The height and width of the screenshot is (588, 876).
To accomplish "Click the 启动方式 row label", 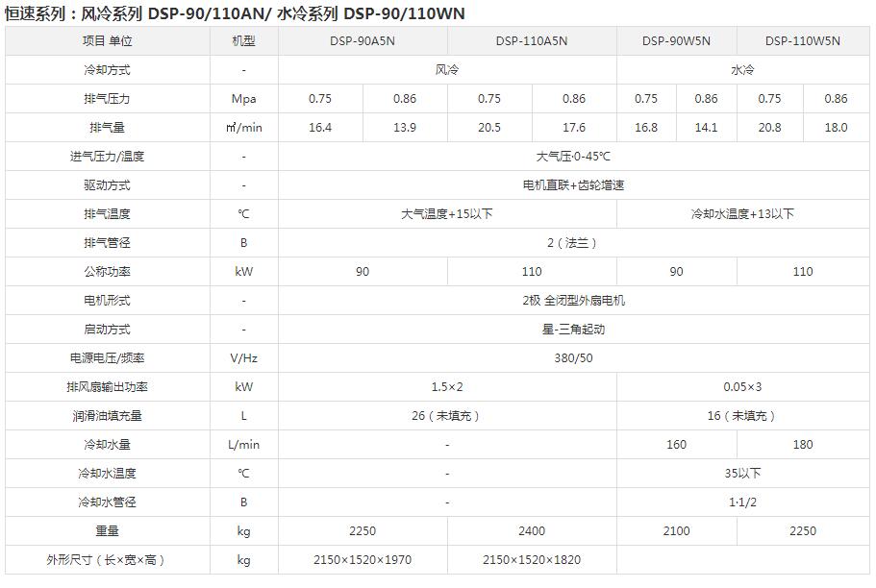I will 108,330.
